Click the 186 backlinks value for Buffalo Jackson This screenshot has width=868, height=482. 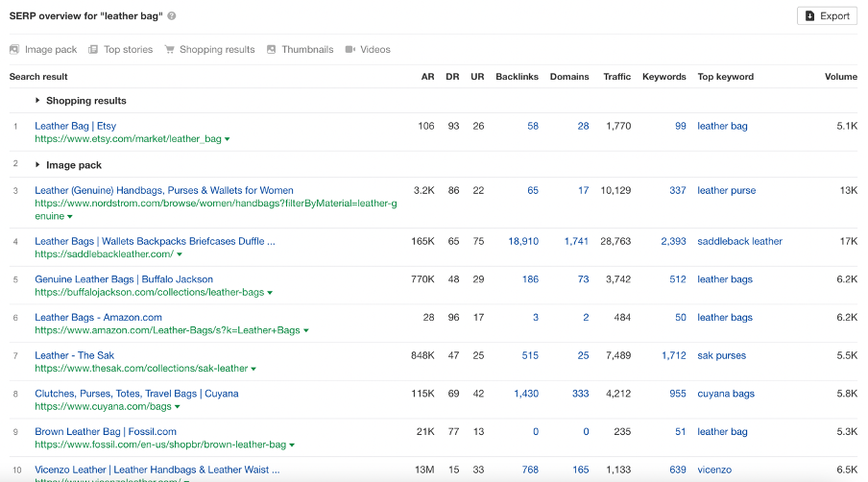[x=530, y=279]
